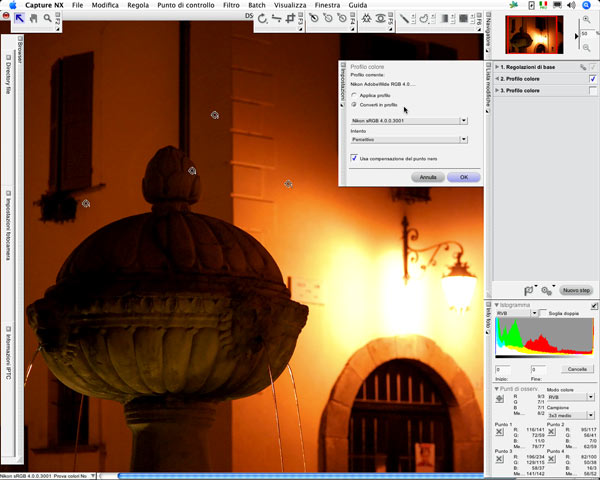Toggle Regolazioni di base step checkbox

click(x=593, y=67)
